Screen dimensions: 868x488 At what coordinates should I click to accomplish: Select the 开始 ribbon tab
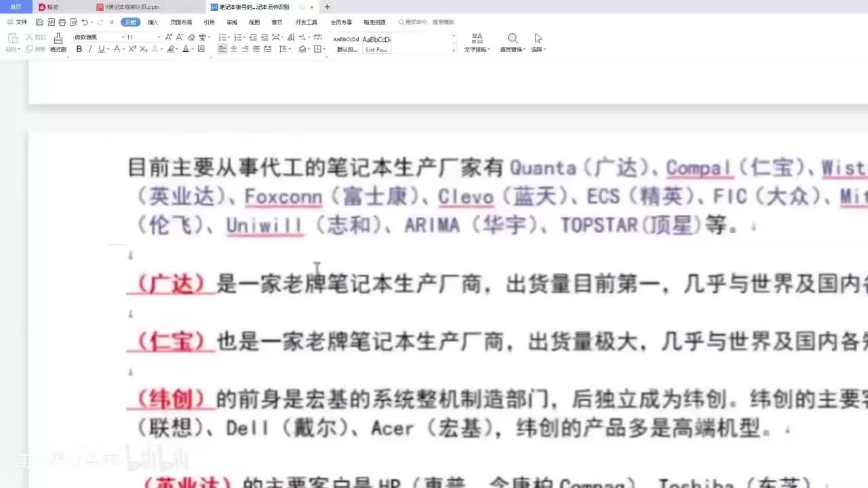pos(130,22)
